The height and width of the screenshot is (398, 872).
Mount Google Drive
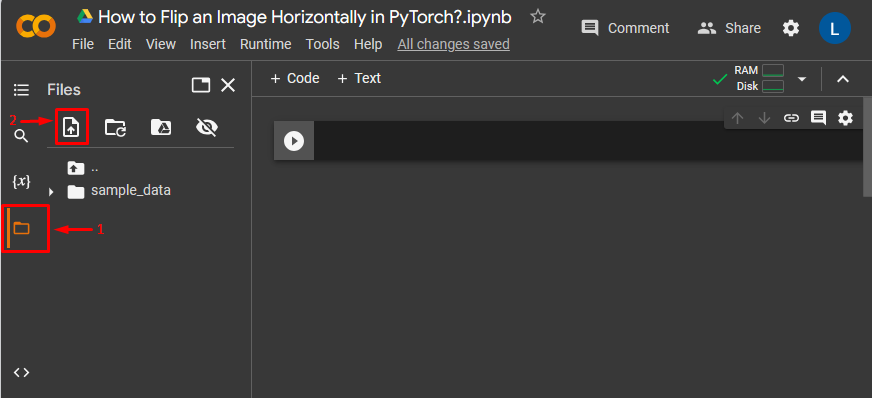coord(161,128)
